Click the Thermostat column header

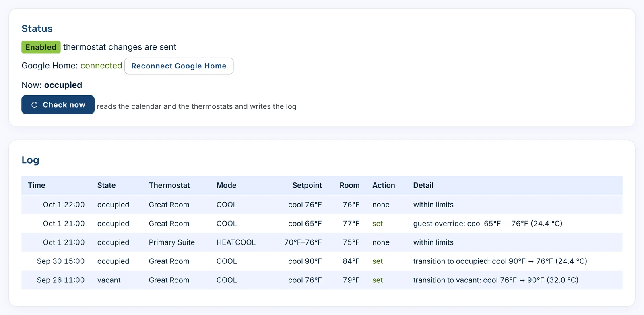169,185
